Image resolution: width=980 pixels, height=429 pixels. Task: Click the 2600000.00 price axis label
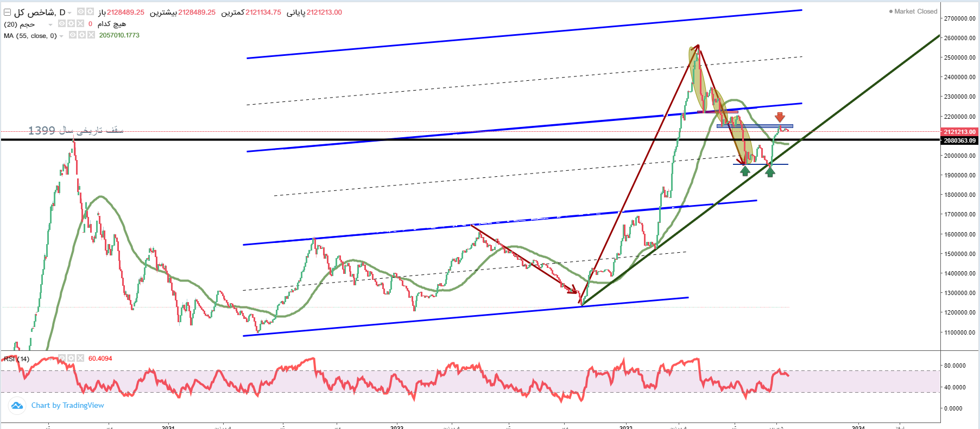(960, 38)
